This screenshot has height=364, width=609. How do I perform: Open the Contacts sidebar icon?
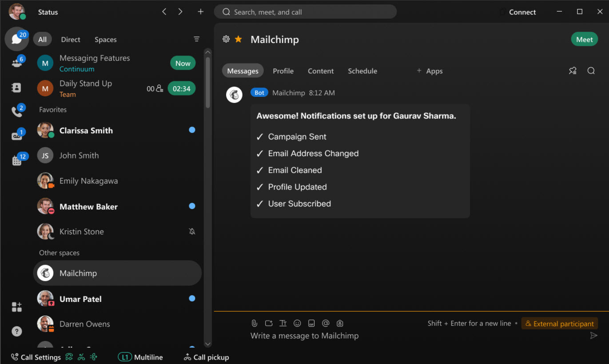(x=16, y=87)
